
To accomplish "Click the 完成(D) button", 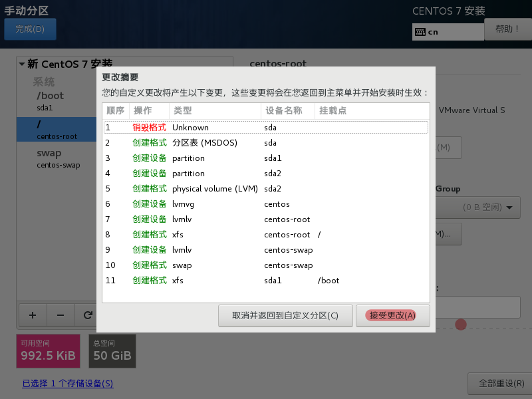I will pos(30,29).
